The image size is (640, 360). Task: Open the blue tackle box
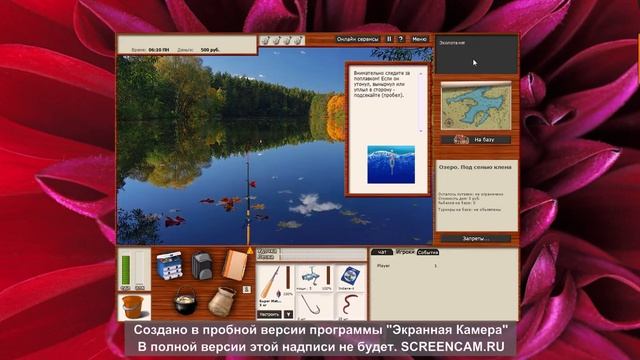[169, 266]
